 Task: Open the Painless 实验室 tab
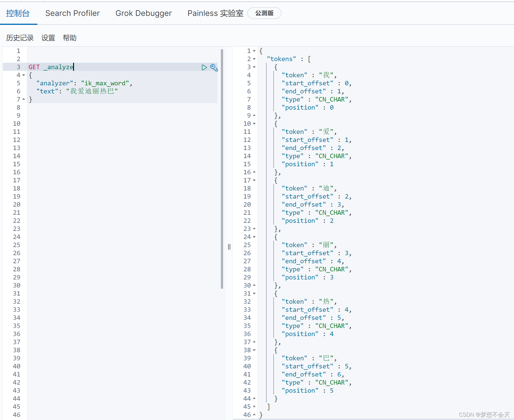(215, 13)
